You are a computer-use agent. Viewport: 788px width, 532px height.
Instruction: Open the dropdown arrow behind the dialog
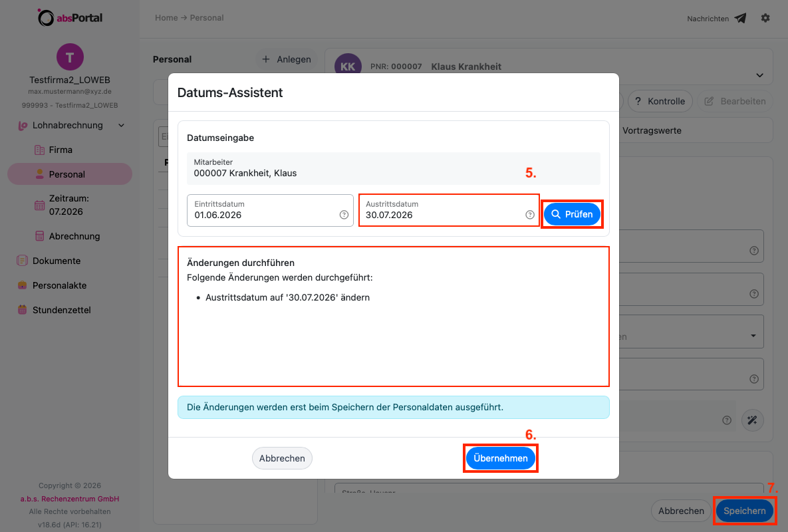[x=753, y=336]
